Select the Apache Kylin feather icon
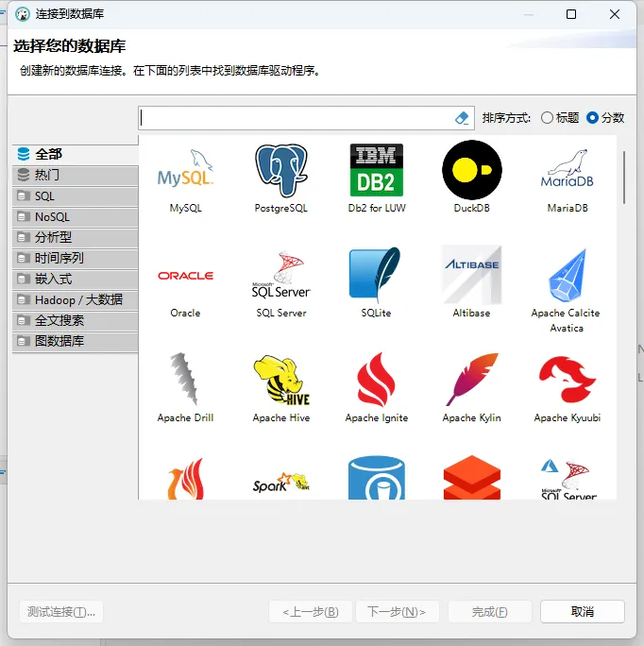 pyautogui.click(x=472, y=379)
